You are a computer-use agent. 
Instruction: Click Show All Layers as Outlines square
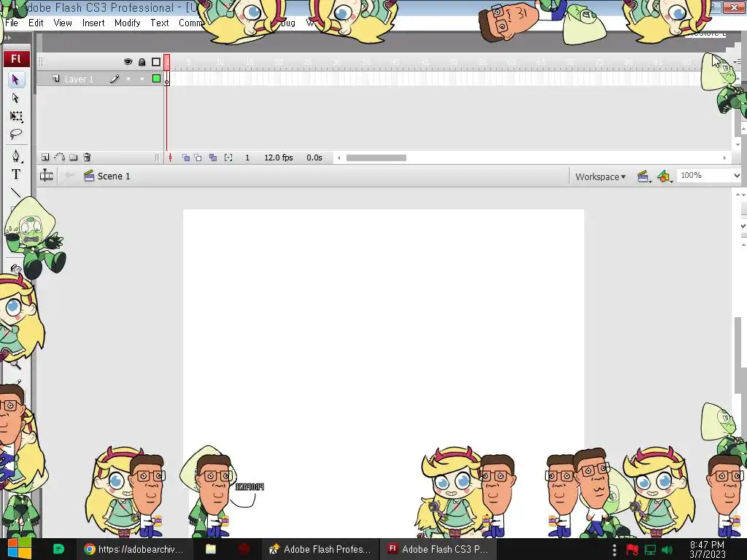tap(156, 62)
